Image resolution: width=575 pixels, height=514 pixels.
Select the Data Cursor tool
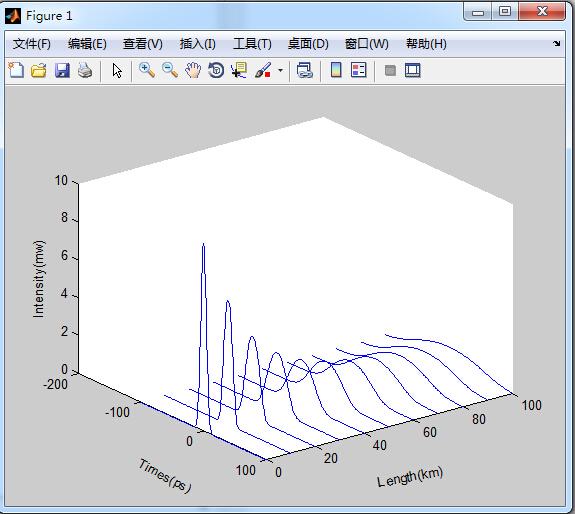pos(239,70)
